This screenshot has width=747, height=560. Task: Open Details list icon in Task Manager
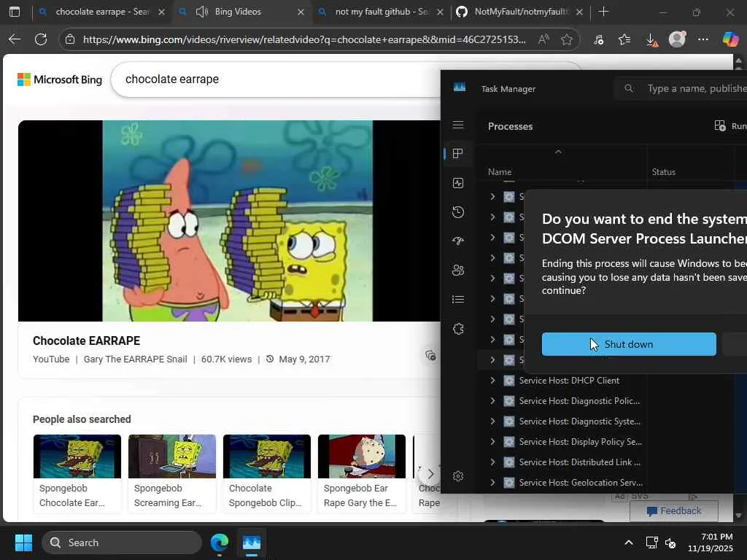pos(458,300)
